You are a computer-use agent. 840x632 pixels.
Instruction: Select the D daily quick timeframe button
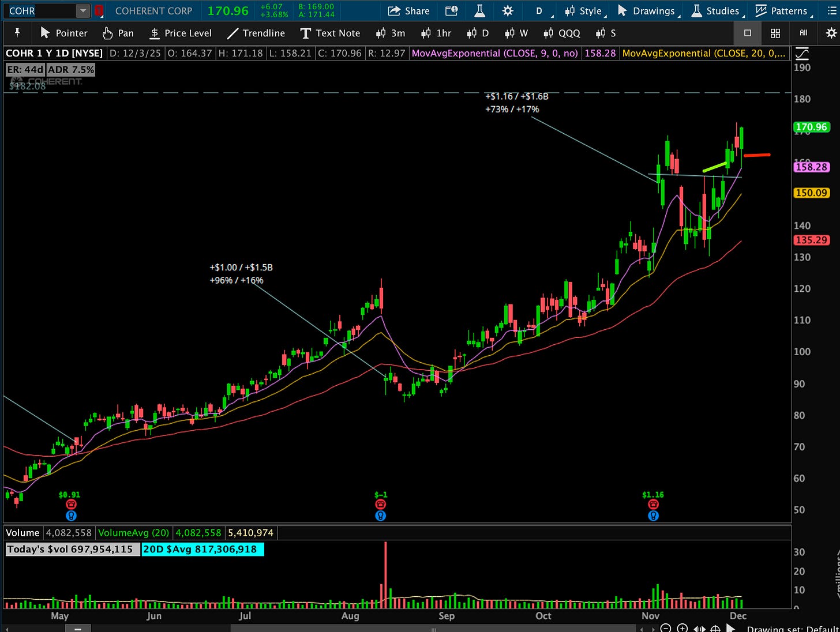click(478, 33)
